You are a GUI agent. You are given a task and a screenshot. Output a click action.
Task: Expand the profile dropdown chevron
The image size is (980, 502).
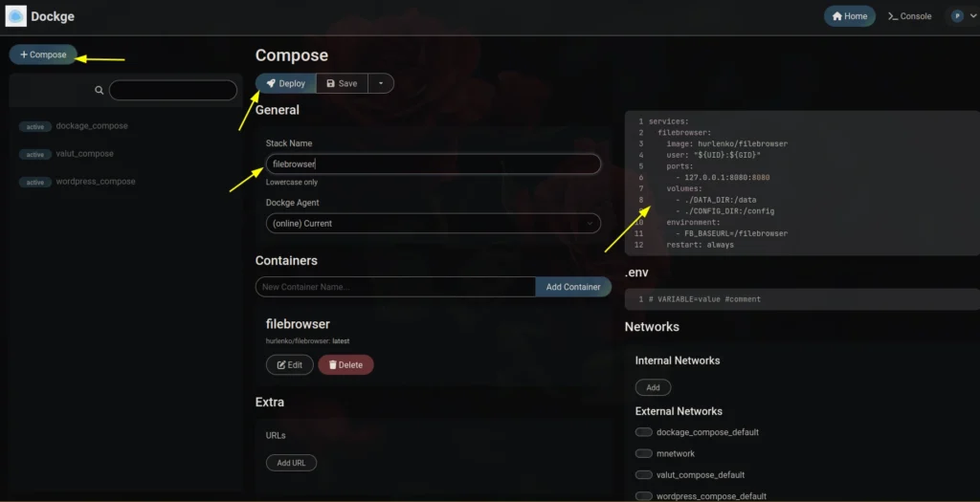tap(972, 17)
